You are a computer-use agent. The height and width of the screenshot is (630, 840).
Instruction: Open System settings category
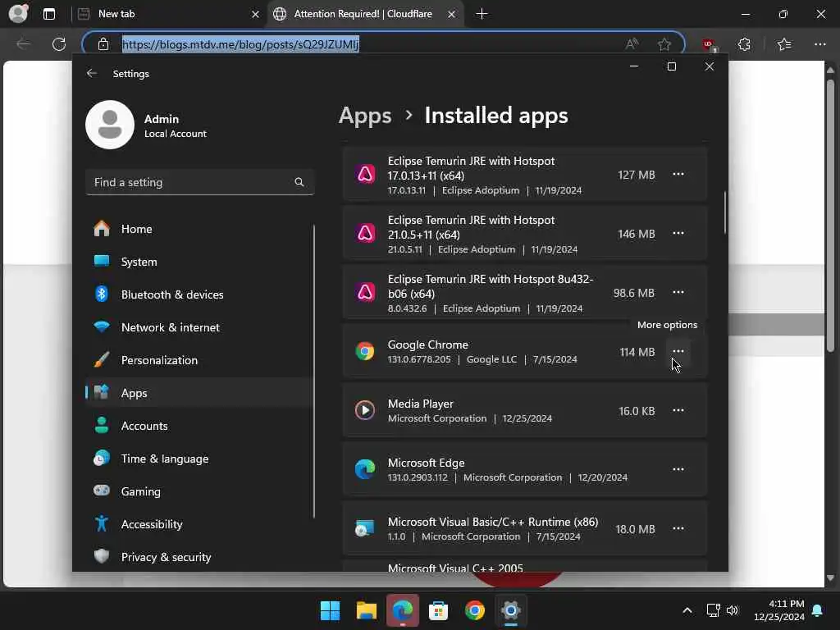(199, 262)
